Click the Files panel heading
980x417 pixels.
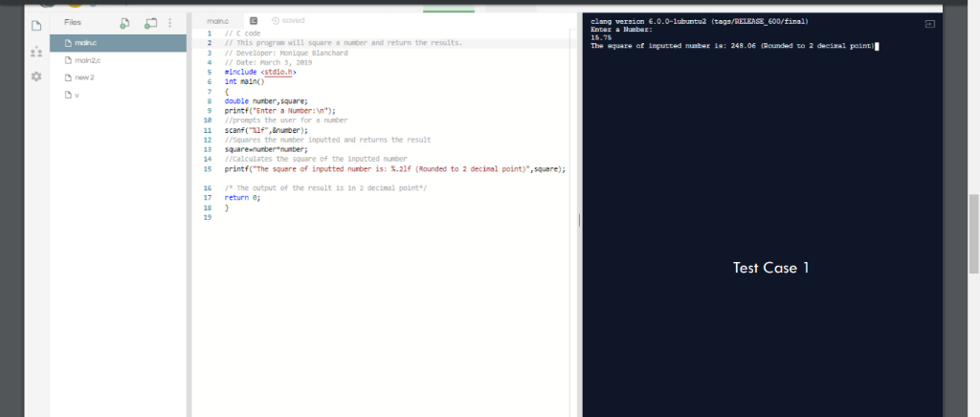tap(73, 22)
